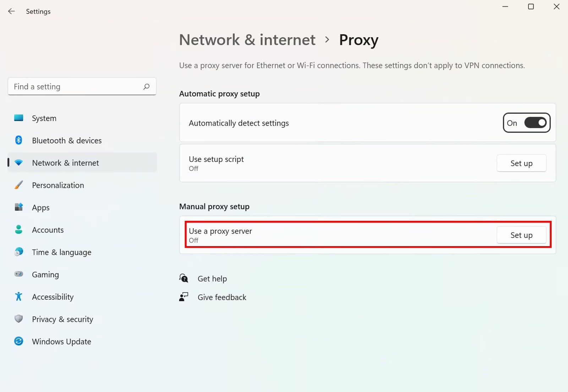This screenshot has height=392, width=568.
Task: Focus the Find a setting search box
Action: (x=76, y=87)
